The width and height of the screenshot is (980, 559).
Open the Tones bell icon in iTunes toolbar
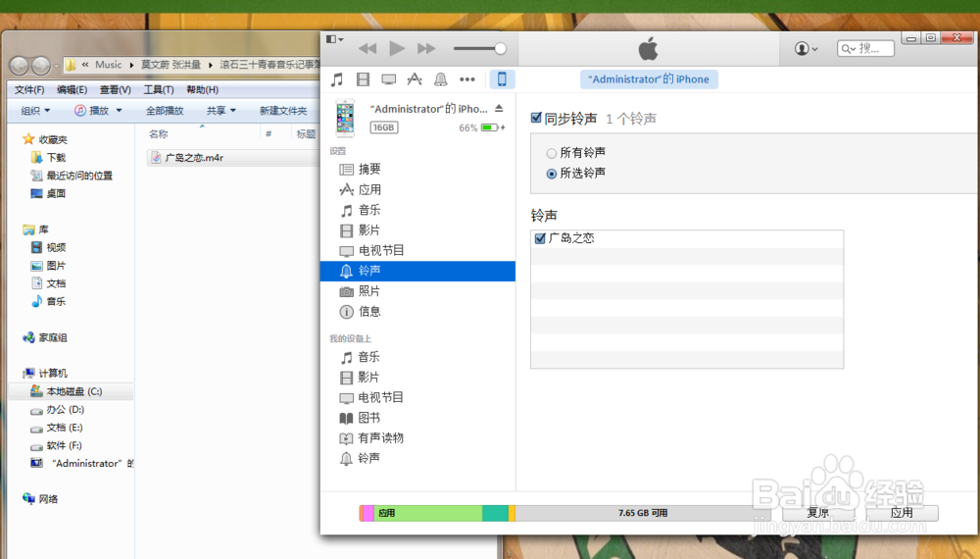click(x=441, y=79)
